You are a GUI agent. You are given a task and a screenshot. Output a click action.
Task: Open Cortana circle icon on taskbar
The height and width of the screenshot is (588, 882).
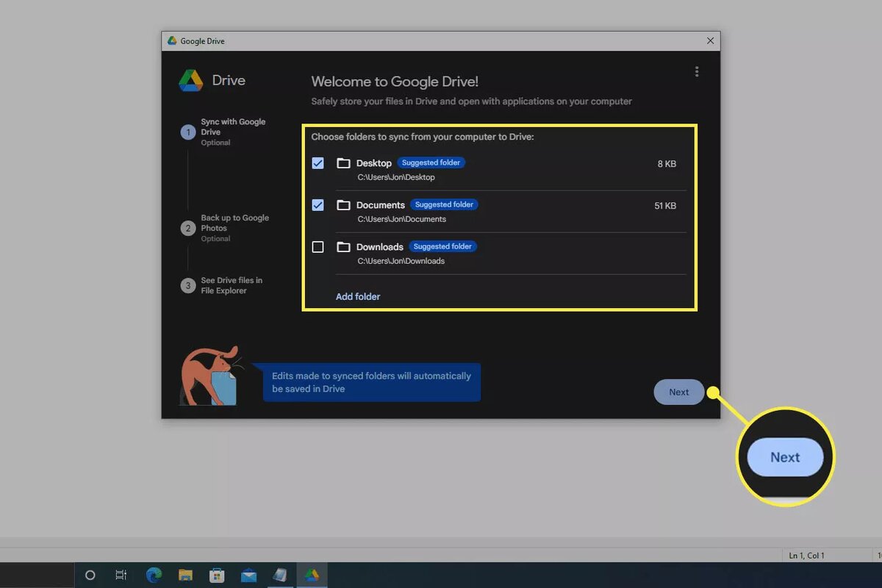(x=90, y=576)
